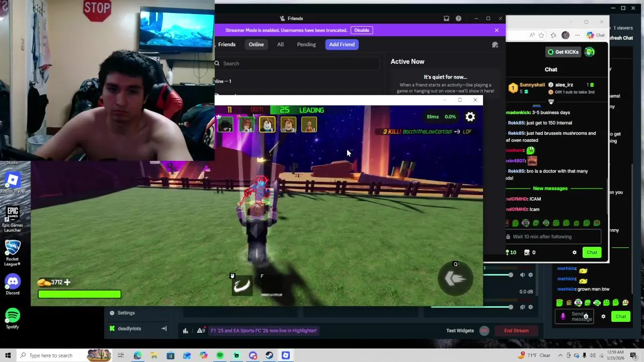Launch Rocket League from the desktop
The height and width of the screenshot is (362, 644).
13,253
